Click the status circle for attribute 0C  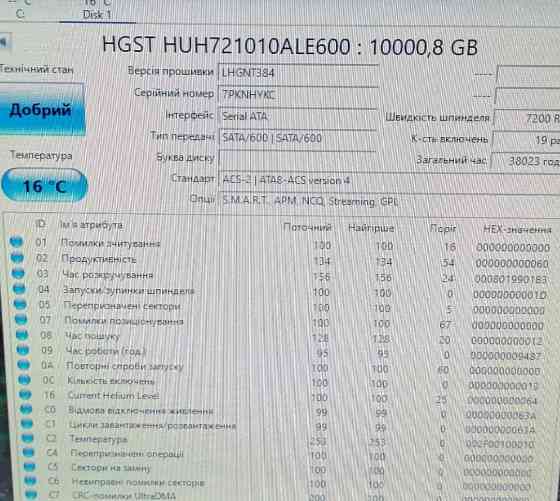coord(24,380)
